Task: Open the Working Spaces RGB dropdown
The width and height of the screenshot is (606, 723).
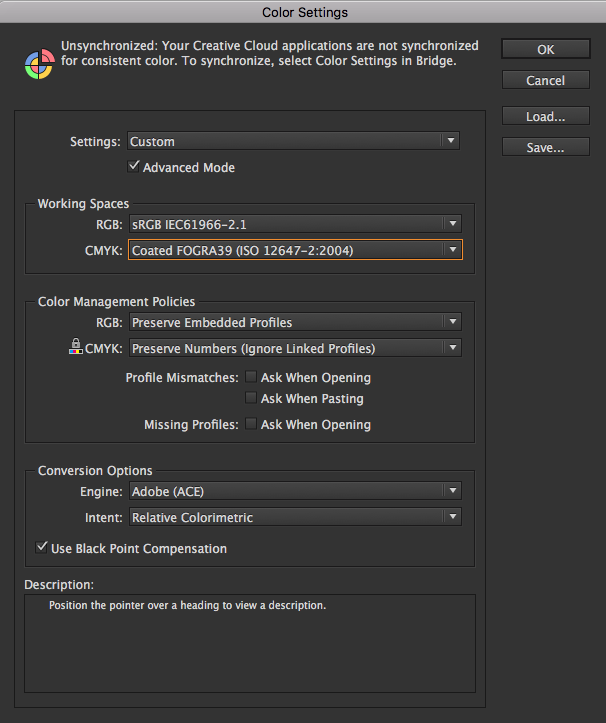Action: [x=295, y=224]
